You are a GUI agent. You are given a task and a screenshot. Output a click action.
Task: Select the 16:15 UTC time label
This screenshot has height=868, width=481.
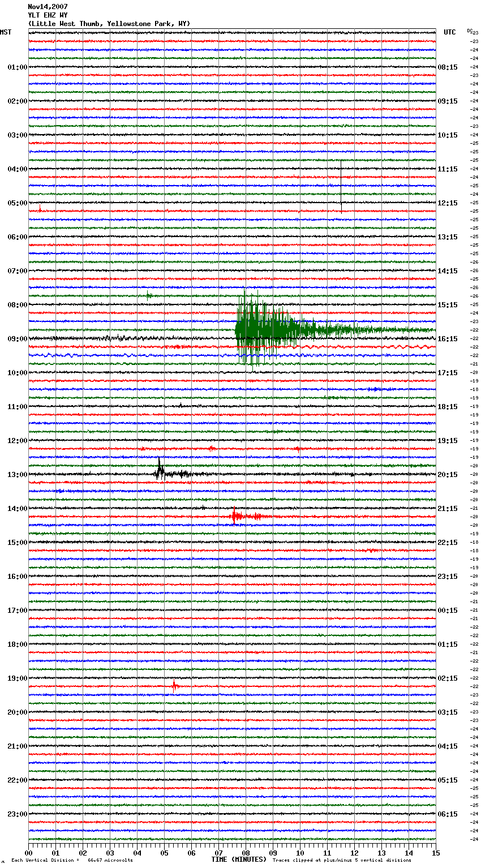pyautogui.click(x=448, y=339)
